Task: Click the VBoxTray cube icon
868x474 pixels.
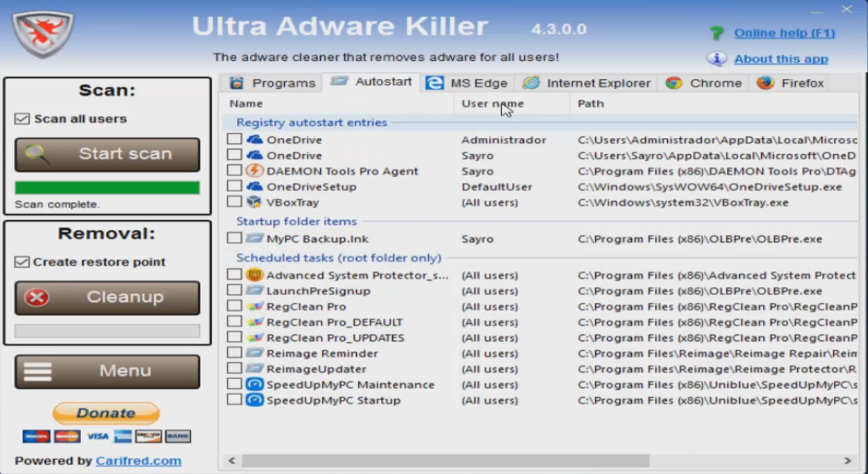Action: (254, 202)
